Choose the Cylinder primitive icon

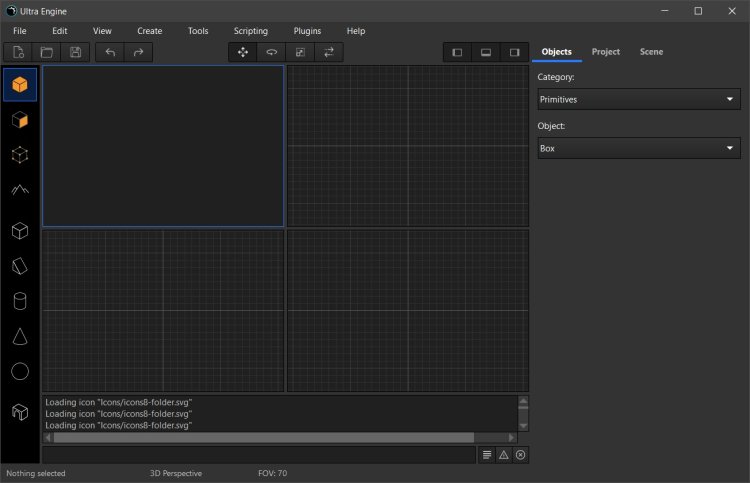tap(20, 301)
